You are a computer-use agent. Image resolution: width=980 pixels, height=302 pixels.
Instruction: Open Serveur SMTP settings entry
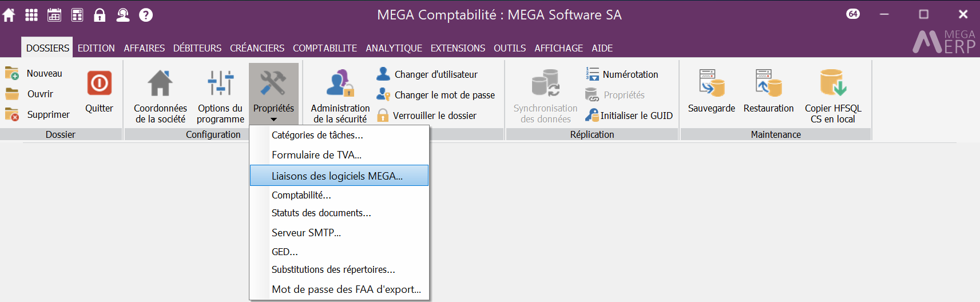coord(306,233)
